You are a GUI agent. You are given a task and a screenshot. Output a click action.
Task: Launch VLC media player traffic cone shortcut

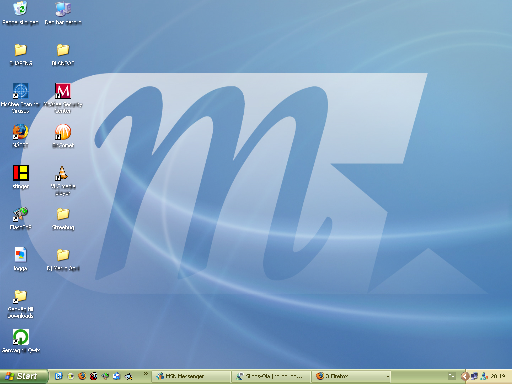(x=62, y=173)
